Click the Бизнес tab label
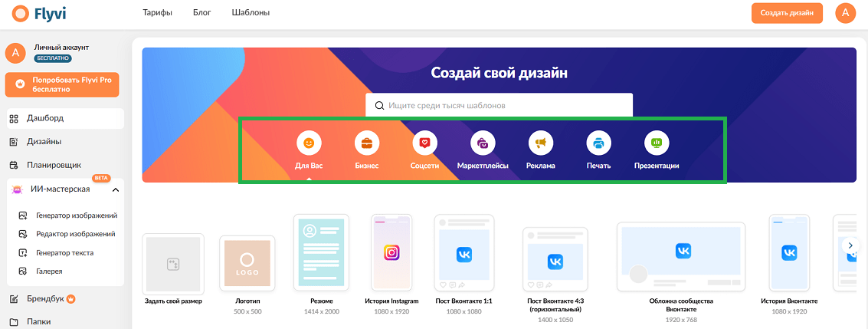 point(367,166)
